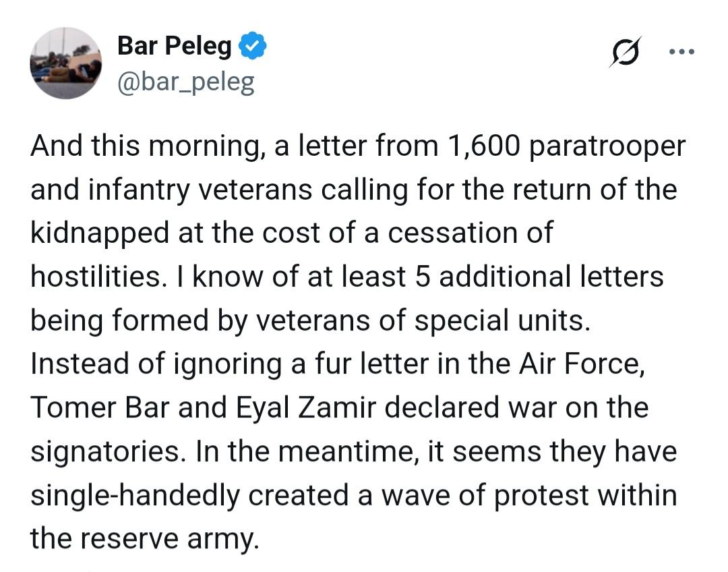Click the display name "Bar Peleg"
728x572 pixels.
pyautogui.click(x=174, y=47)
